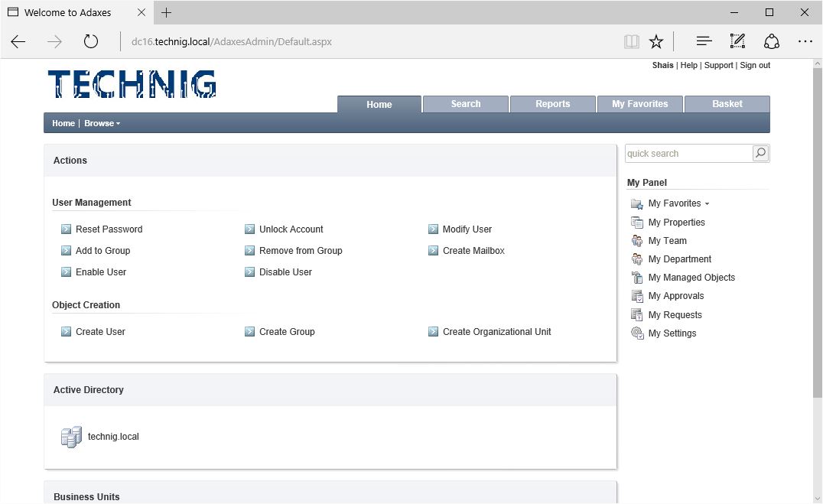The height and width of the screenshot is (504, 823).
Task: Open the browser Hub icon
Action: 704,41
